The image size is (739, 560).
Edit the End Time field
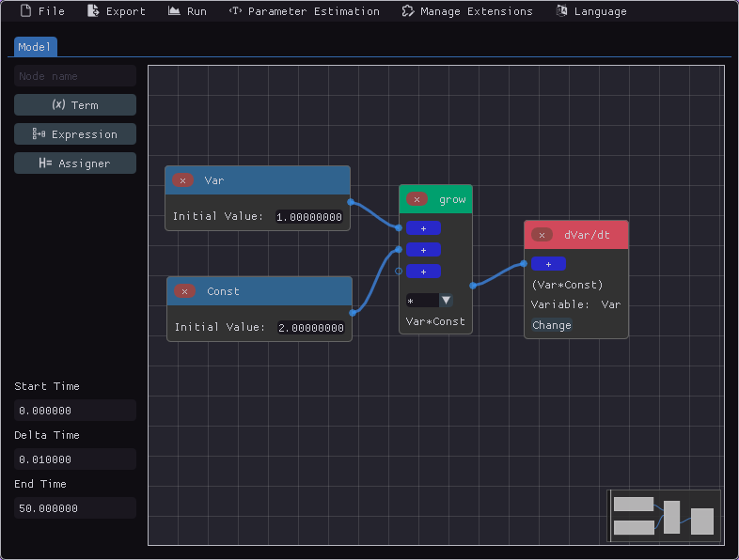pos(75,508)
